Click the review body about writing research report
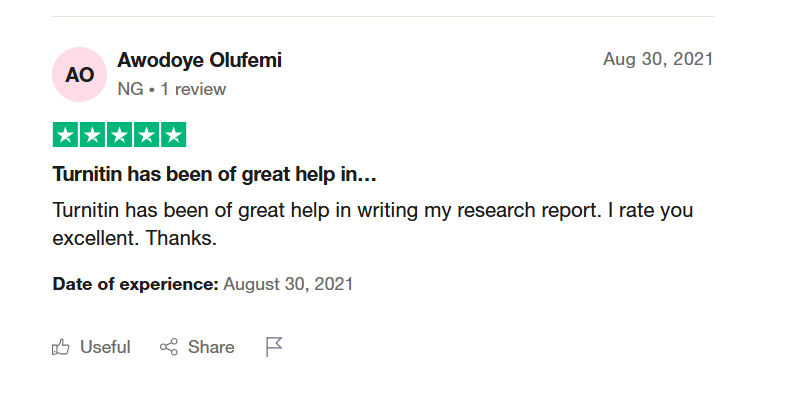 click(x=373, y=224)
